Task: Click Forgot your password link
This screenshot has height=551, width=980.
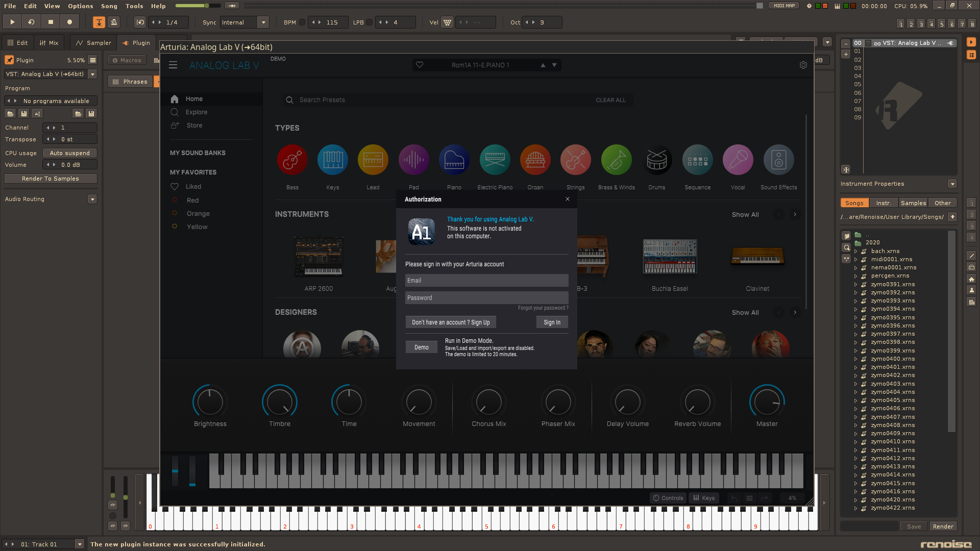Action: [x=543, y=308]
